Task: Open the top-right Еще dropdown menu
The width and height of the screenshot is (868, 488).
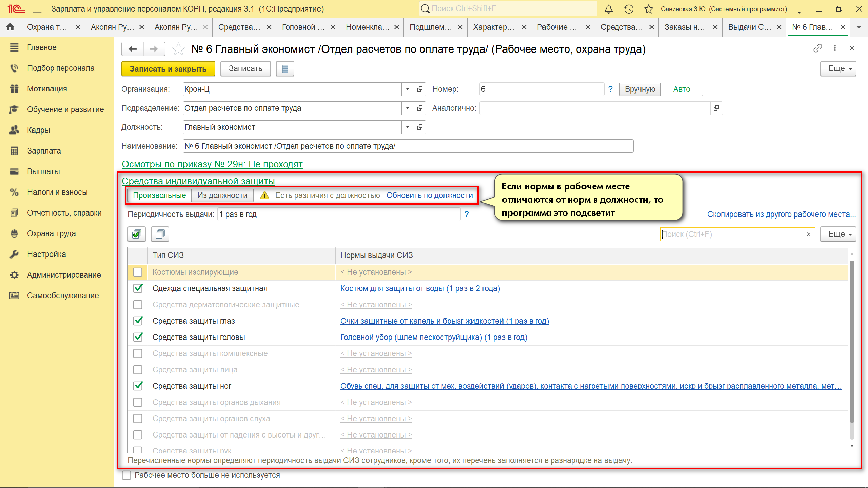Action: click(838, 69)
